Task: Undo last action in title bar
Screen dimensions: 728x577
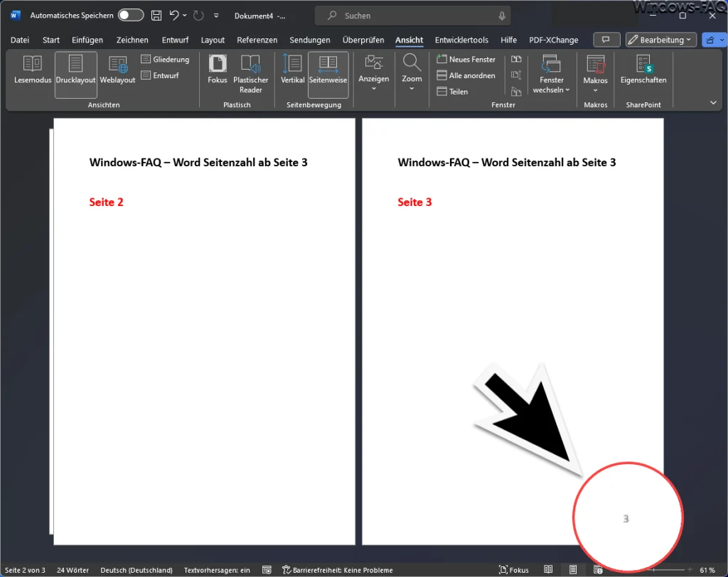Action: pyautogui.click(x=174, y=16)
